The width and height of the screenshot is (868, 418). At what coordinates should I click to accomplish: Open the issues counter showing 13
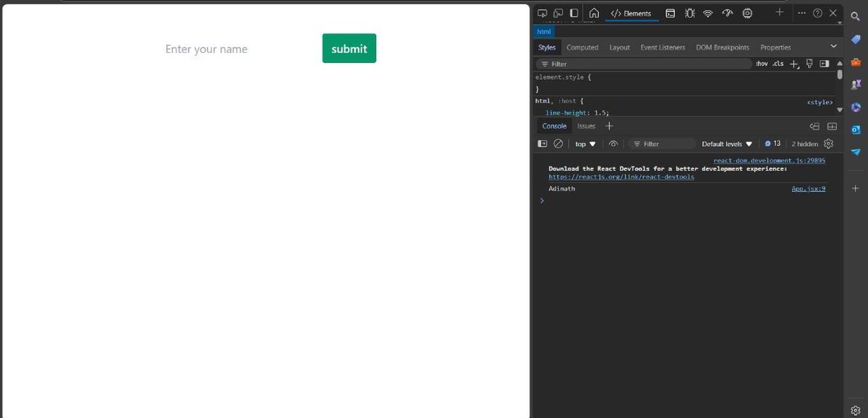point(773,143)
